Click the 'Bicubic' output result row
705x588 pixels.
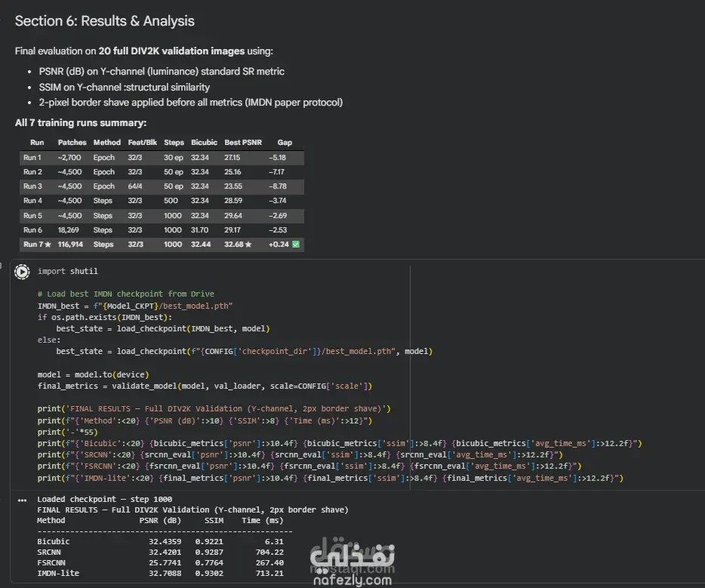click(x=161, y=542)
